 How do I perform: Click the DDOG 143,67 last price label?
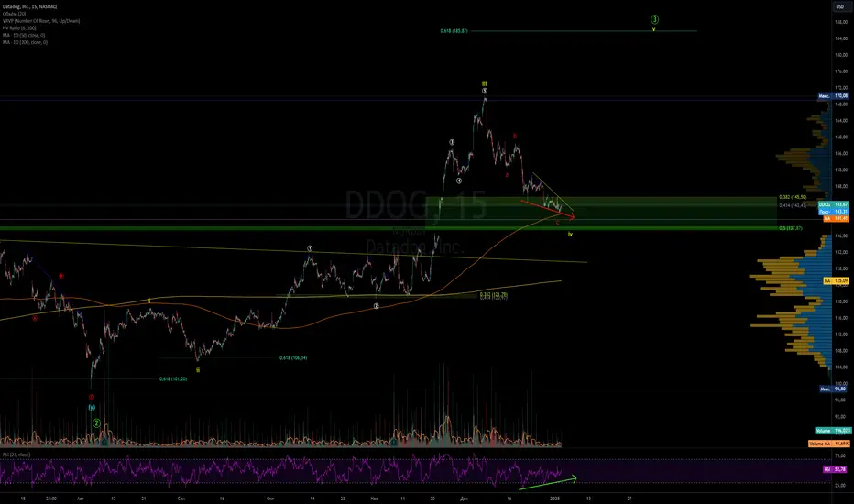point(833,204)
